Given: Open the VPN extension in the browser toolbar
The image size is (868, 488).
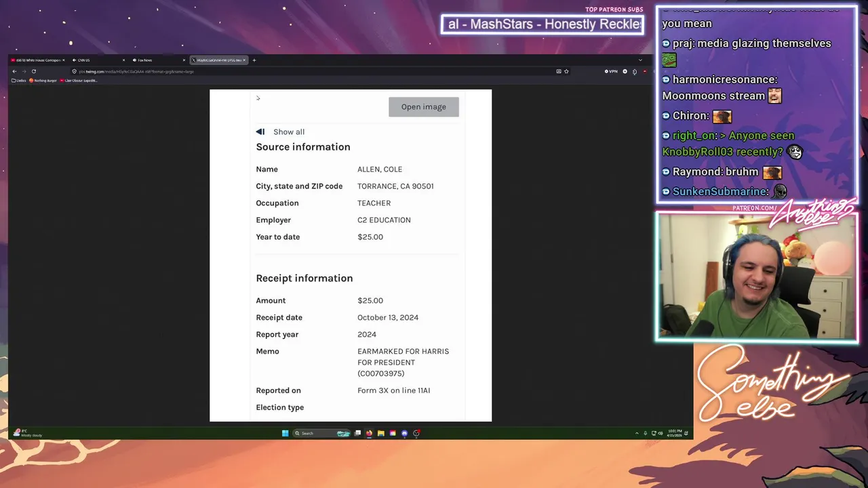Looking at the screenshot, I should coord(612,71).
